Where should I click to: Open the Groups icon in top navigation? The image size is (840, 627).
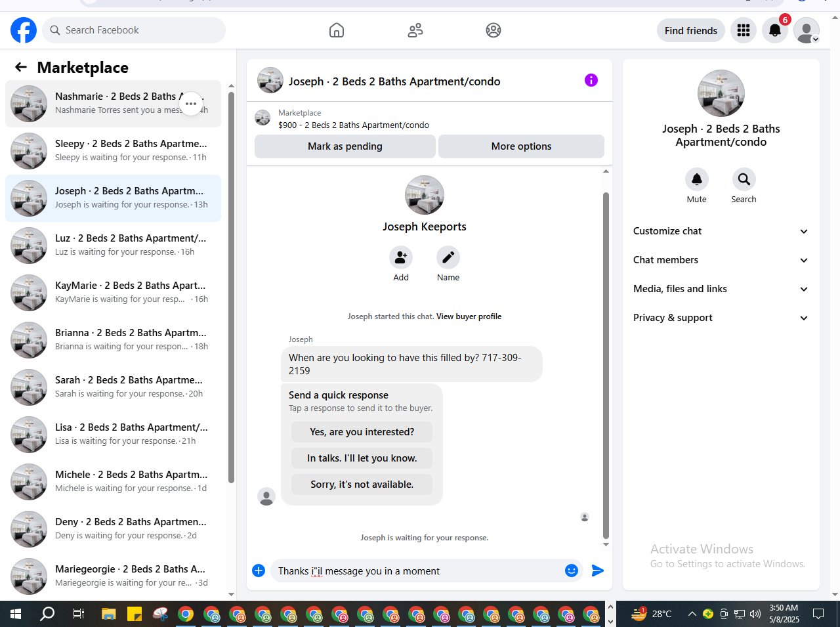point(493,30)
